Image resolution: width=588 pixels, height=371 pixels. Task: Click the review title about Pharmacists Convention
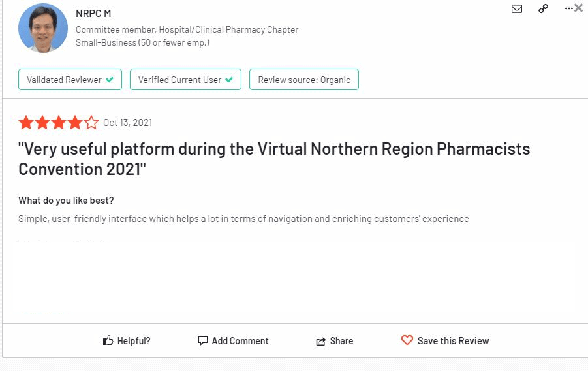[274, 159]
